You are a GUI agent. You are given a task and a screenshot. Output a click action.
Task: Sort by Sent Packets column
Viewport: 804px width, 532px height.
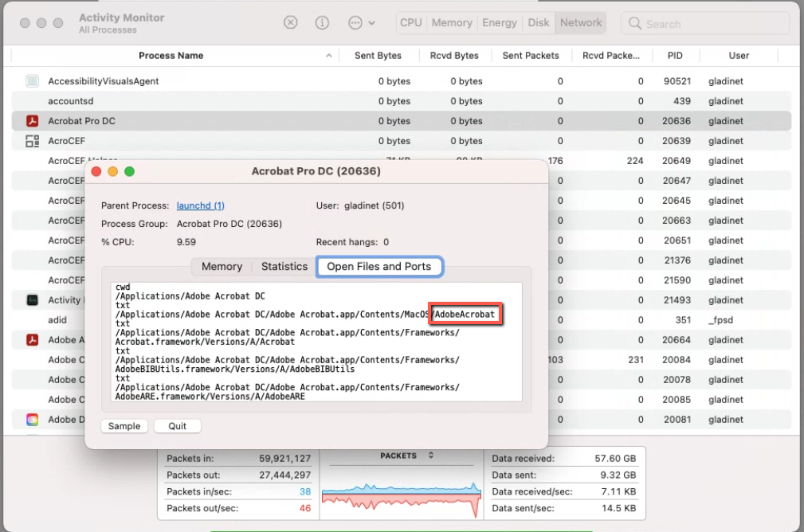click(531, 56)
